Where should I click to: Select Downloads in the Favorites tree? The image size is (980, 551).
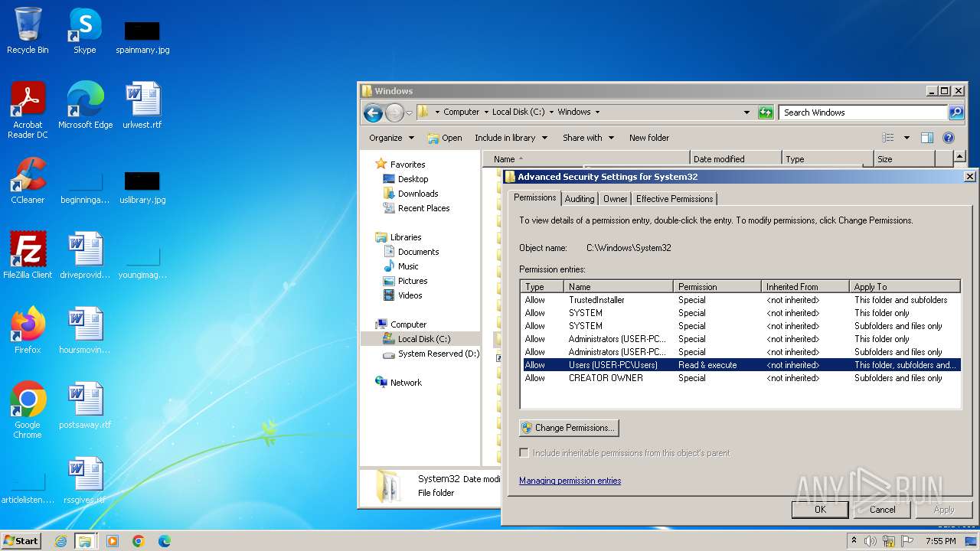418,194
